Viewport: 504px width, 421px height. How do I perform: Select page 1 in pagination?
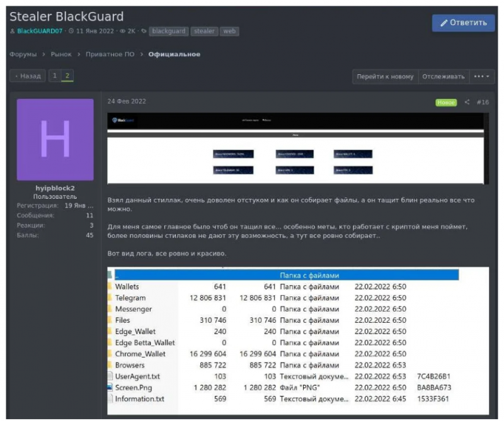pos(55,76)
